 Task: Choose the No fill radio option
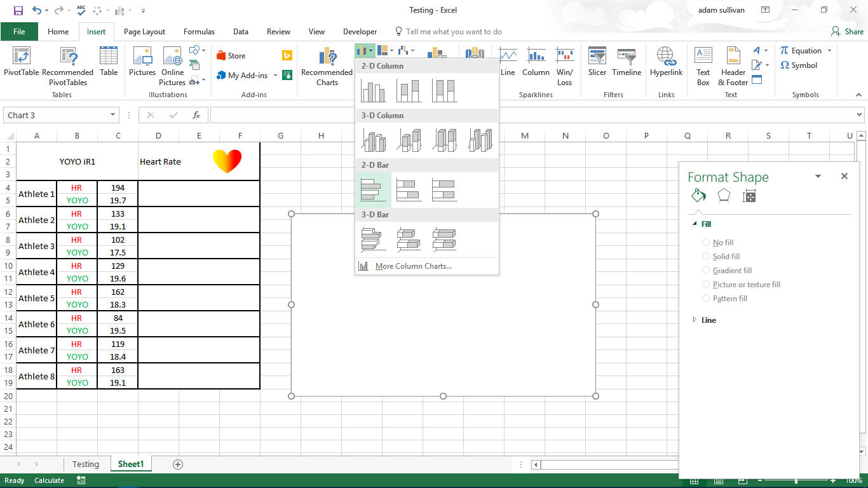[x=706, y=243]
